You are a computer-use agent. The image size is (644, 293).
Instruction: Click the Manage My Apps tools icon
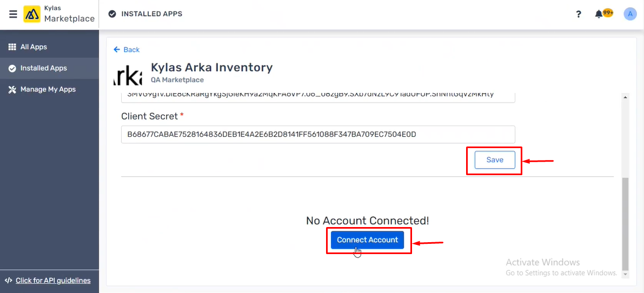click(x=12, y=89)
